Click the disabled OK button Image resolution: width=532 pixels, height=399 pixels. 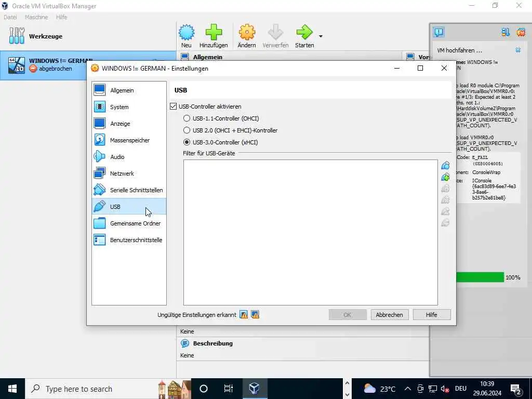(x=348, y=314)
